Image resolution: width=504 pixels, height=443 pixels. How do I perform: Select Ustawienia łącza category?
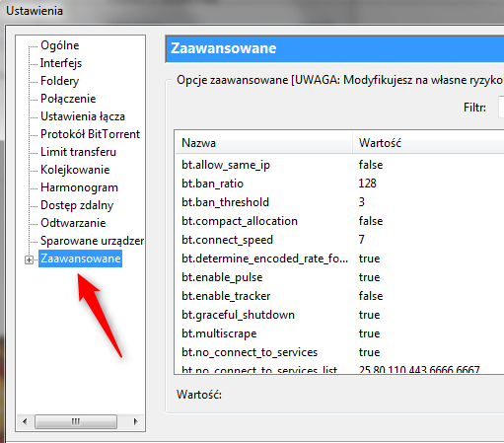click(x=83, y=116)
